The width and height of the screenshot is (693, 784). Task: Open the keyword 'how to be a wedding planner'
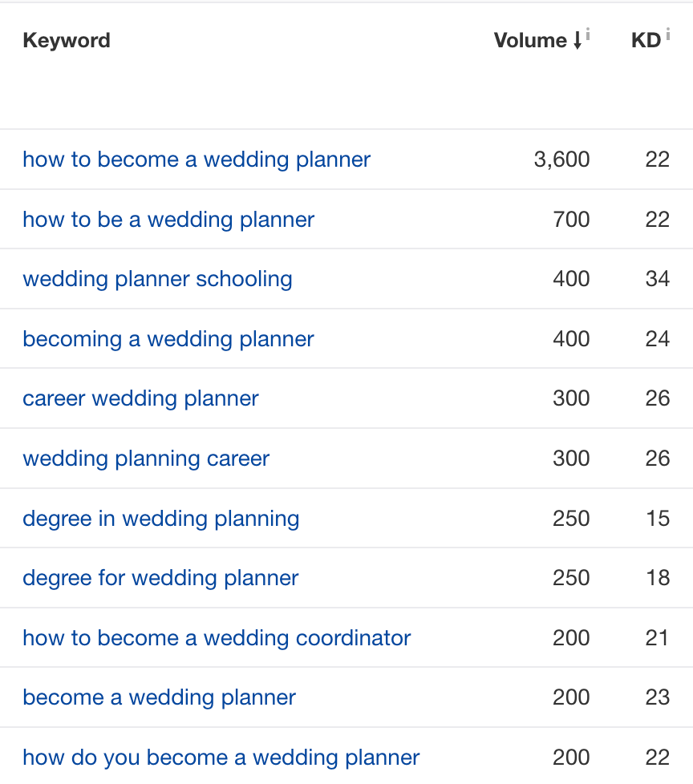168,219
